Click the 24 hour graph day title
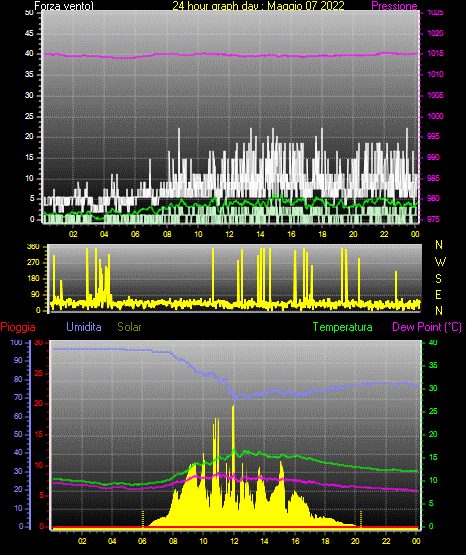Screen dimensions: 466x555 pyautogui.click(x=258, y=6)
